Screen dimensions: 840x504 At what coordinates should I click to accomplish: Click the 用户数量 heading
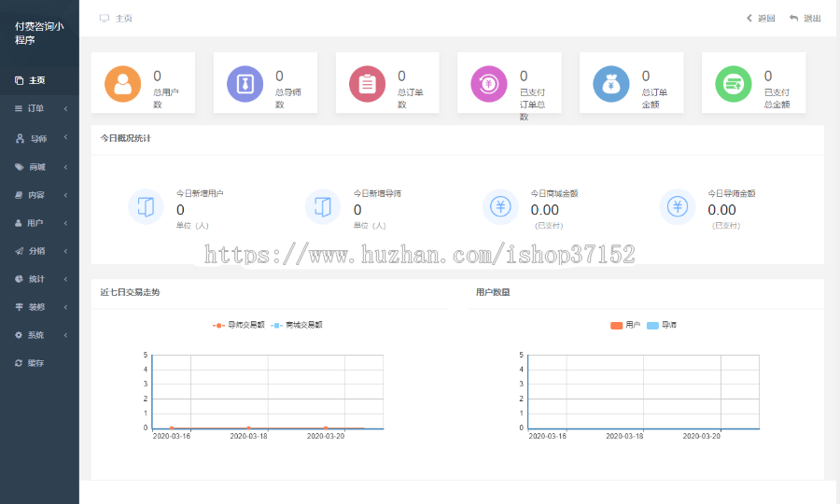[493, 292]
